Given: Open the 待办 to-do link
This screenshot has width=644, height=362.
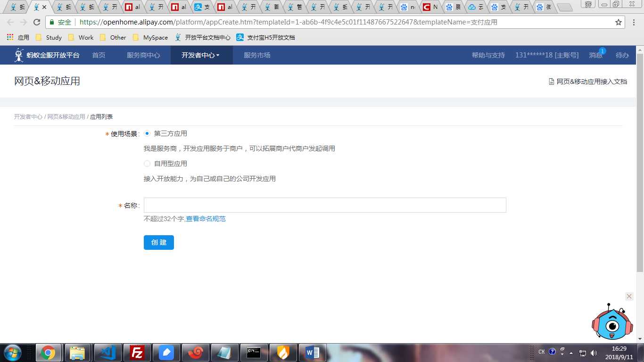Looking at the screenshot, I should coord(622,55).
